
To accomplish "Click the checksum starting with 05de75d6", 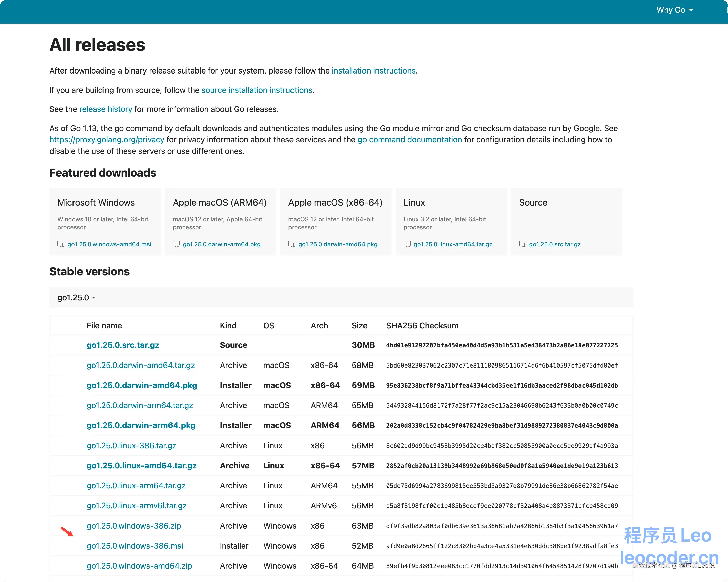I will click(x=502, y=486).
